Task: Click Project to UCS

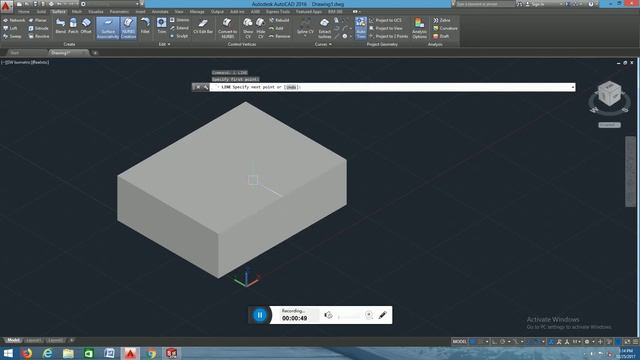Action: (x=385, y=20)
